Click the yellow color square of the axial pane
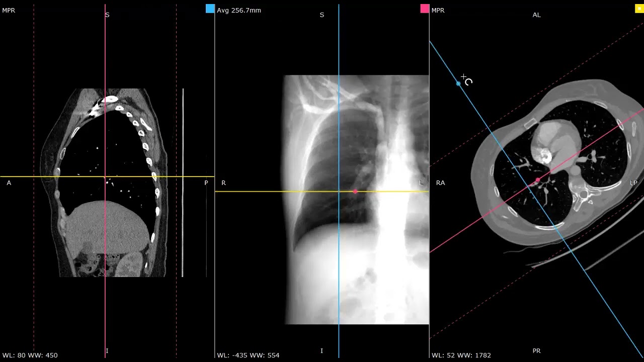The image size is (644, 362). click(639, 9)
